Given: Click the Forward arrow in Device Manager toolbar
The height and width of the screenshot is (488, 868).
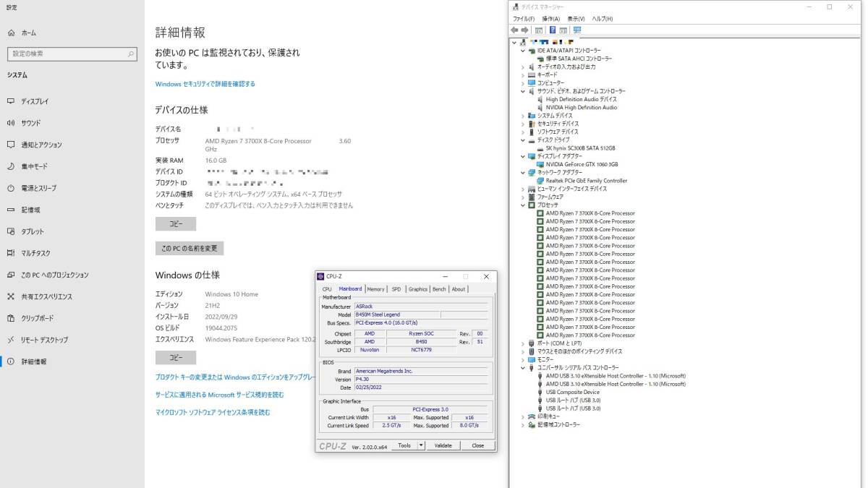Looking at the screenshot, I should pyautogui.click(x=524, y=30).
